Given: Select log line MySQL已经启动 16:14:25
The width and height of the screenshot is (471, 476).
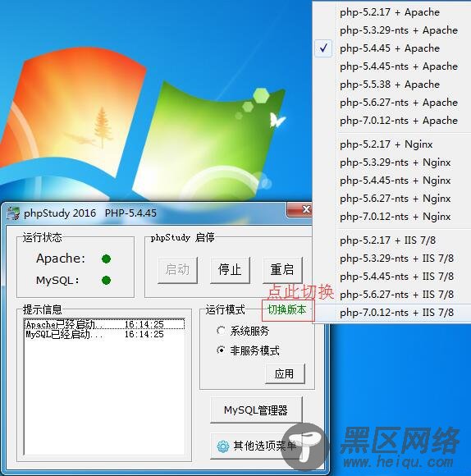Looking at the screenshot, I should click(104, 335).
